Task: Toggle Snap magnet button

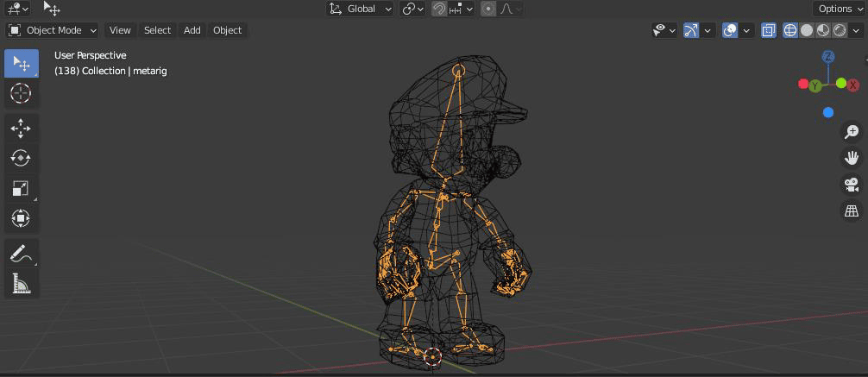Action: tap(439, 9)
